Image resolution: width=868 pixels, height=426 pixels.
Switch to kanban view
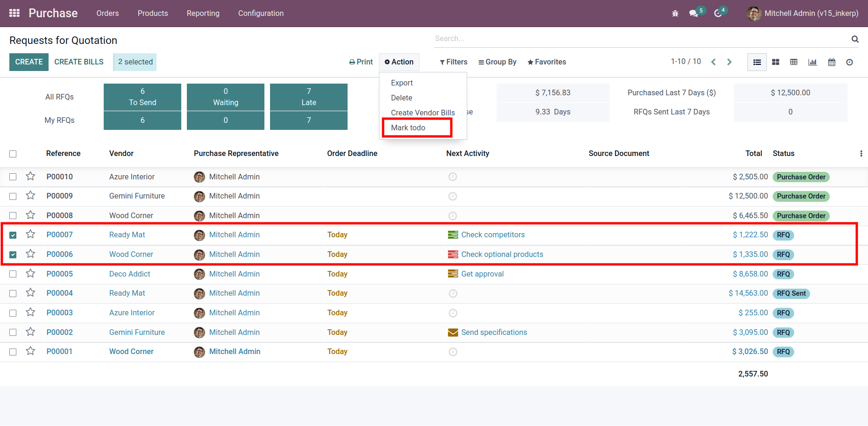(776, 62)
